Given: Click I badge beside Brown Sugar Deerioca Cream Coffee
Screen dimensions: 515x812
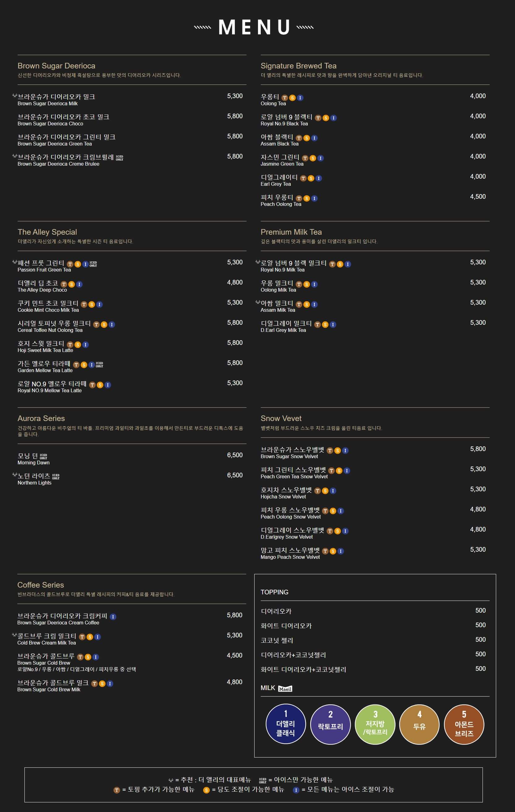Looking at the screenshot, I should pos(113,617).
